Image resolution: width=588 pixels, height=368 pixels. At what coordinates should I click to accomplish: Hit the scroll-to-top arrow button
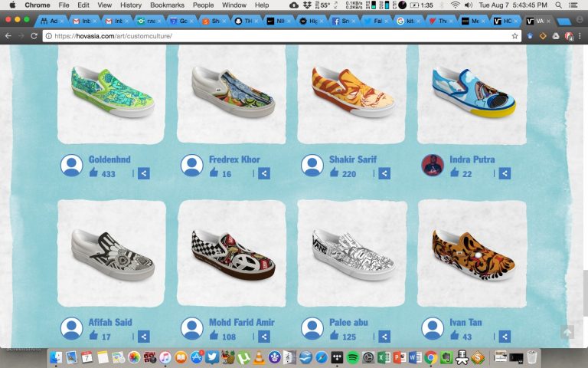[567, 332]
